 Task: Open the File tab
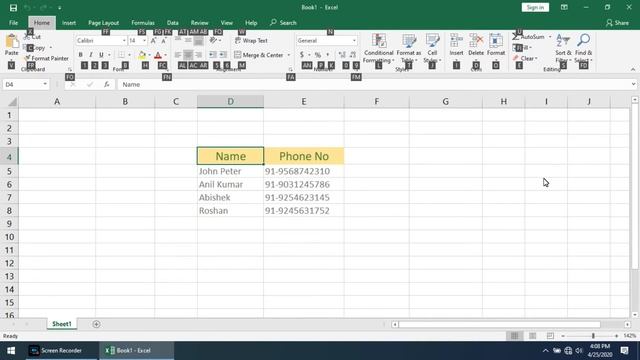pyautogui.click(x=13, y=23)
